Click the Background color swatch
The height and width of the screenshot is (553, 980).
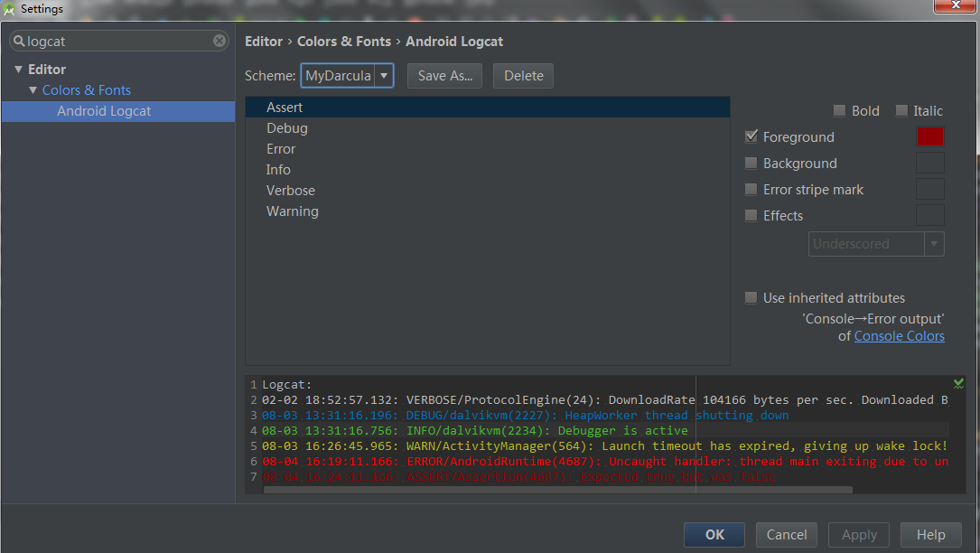coord(930,163)
